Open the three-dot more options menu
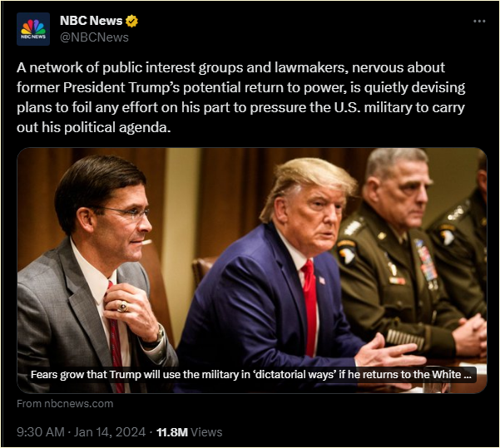The image size is (500, 448). [478, 21]
